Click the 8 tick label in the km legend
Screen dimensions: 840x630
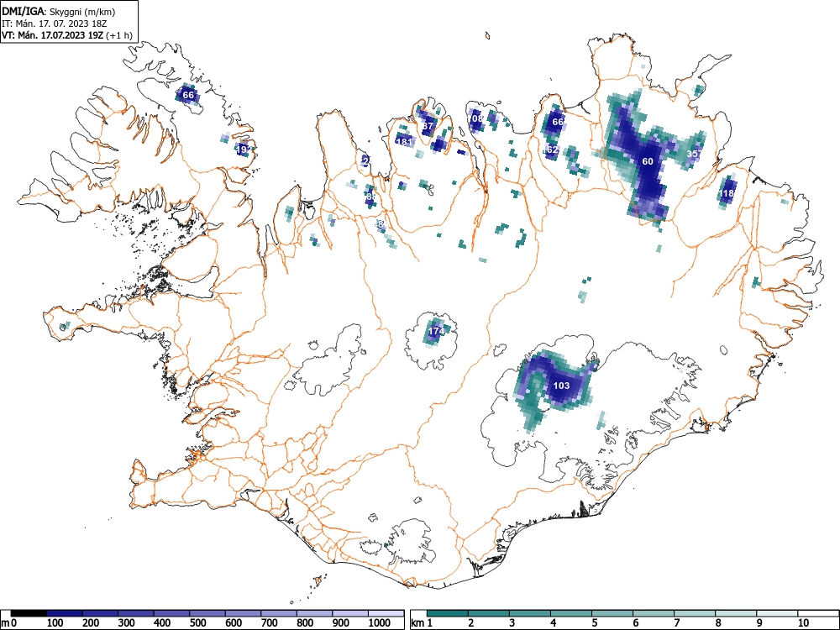(x=718, y=623)
